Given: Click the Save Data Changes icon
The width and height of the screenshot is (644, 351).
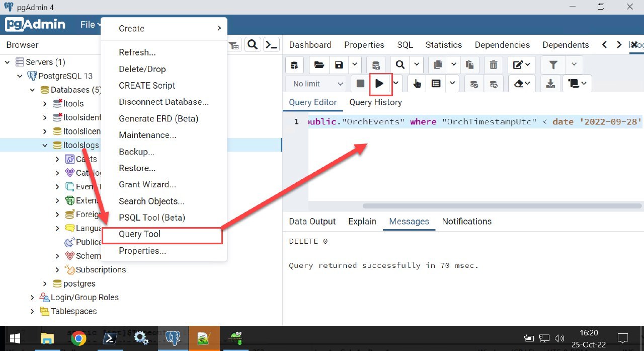Looking at the screenshot, I should pos(375,64).
